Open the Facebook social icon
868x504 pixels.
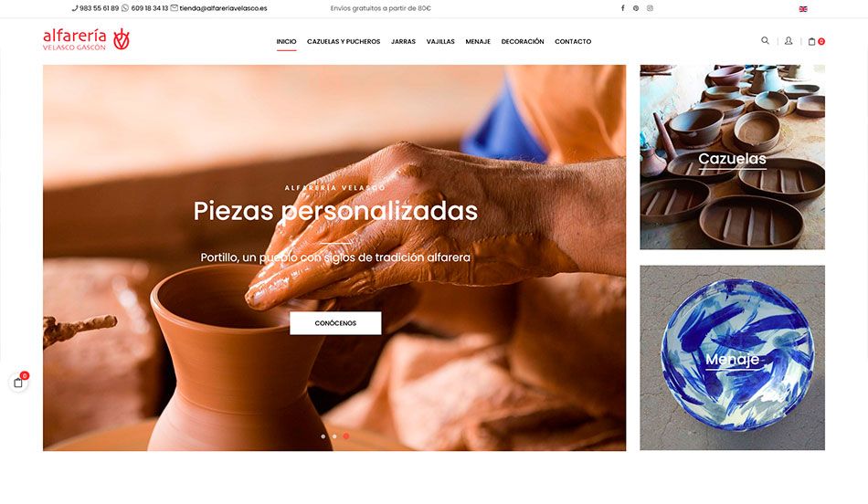(x=622, y=8)
